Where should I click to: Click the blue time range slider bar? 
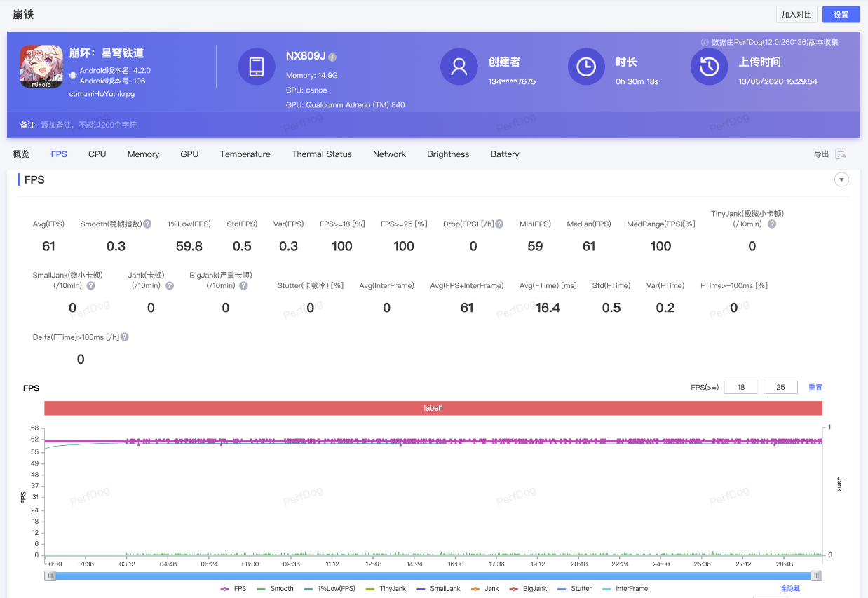click(433, 576)
